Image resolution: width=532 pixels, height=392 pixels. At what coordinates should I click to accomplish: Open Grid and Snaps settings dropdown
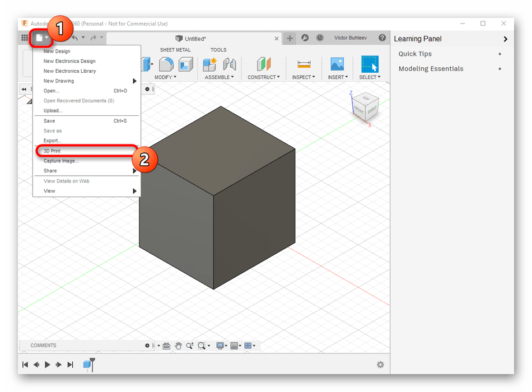pyautogui.click(x=236, y=346)
